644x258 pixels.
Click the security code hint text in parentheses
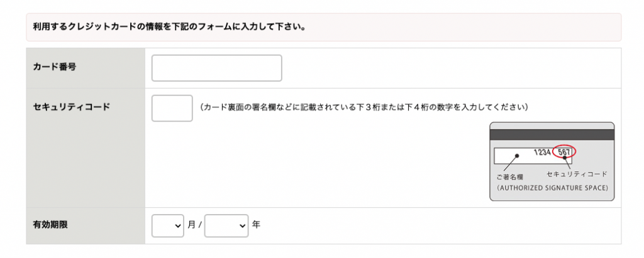[363, 107]
